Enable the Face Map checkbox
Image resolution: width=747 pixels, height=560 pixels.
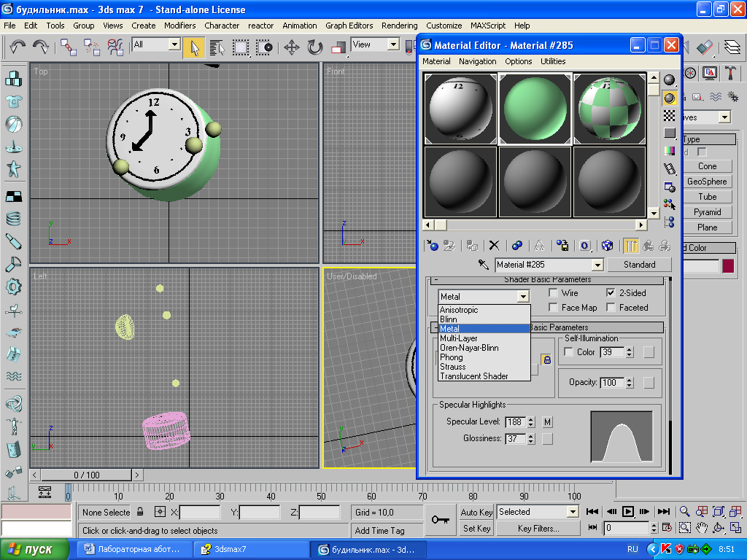pyautogui.click(x=553, y=307)
